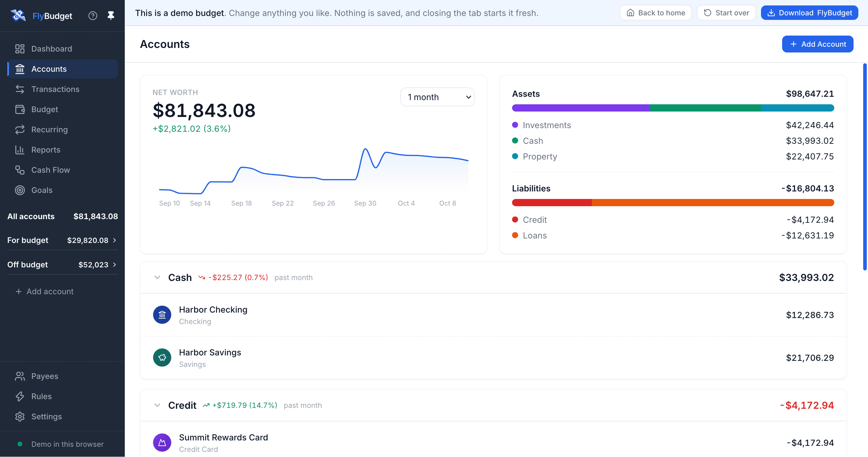
Task: Open the Budget sidebar item
Action: 63,109
